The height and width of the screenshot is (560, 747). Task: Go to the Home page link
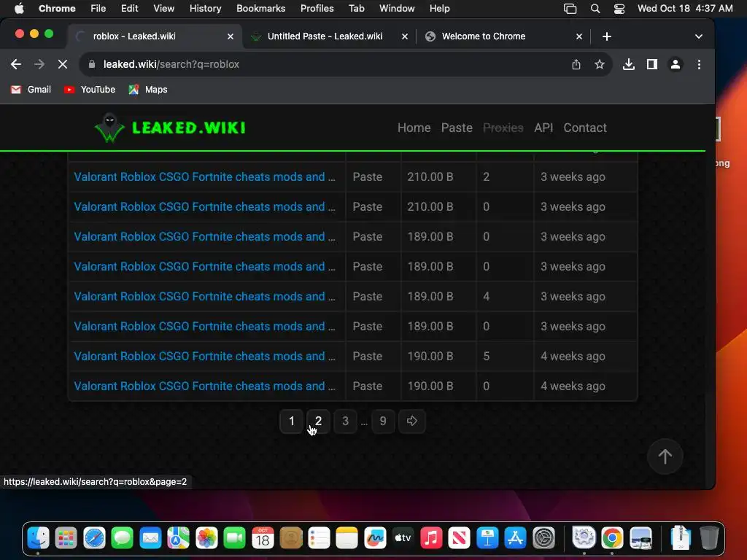(414, 128)
